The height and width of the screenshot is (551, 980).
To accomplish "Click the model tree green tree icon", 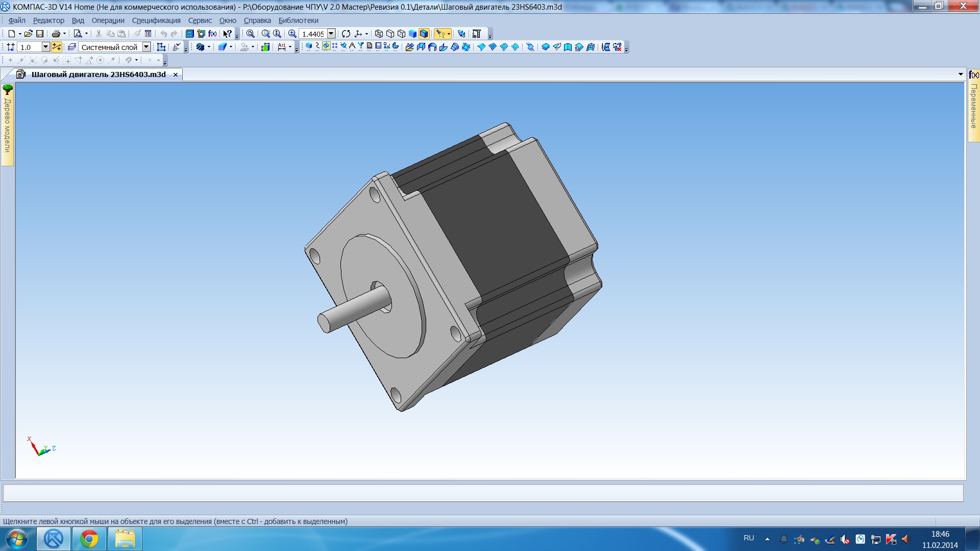I will pyautogui.click(x=8, y=90).
